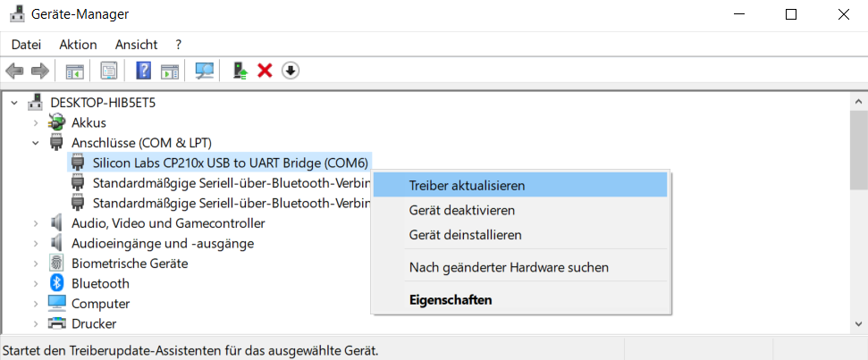The height and width of the screenshot is (360, 868).
Task: Select Treiber aktualisieren from context menu
Action: (x=467, y=186)
